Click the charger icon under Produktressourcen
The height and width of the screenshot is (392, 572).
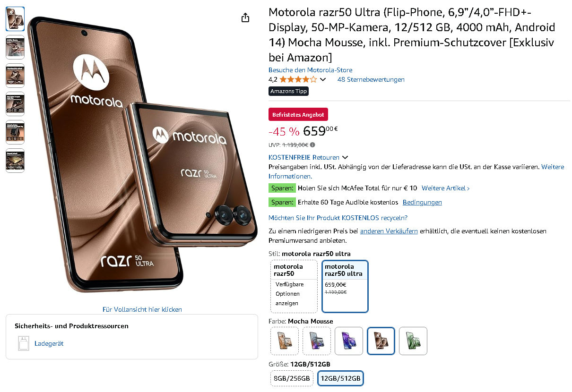tap(24, 343)
